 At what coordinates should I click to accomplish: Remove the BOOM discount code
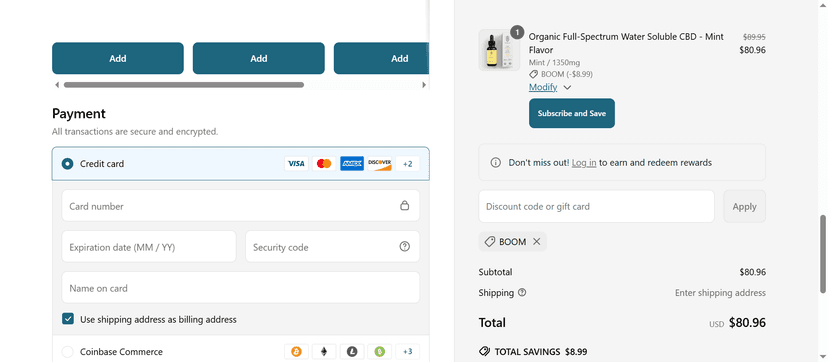[x=537, y=242]
